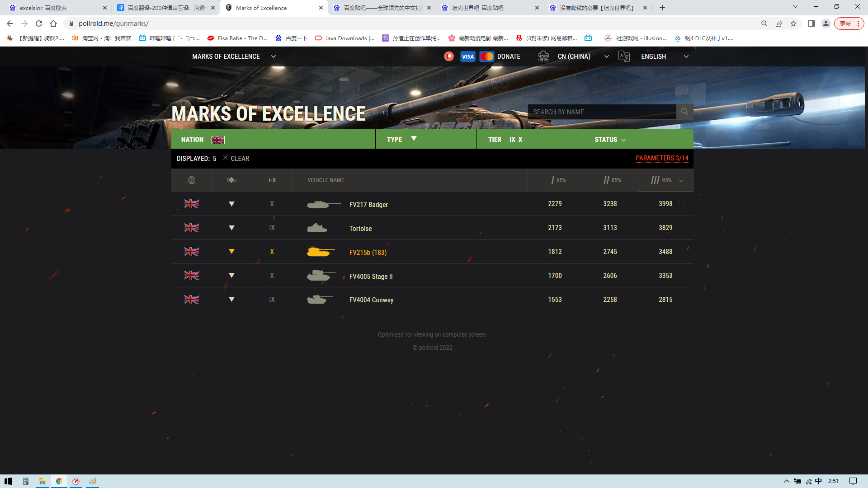
Task: Open a new browser tab
Action: pyautogui.click(x=662, y=8)
